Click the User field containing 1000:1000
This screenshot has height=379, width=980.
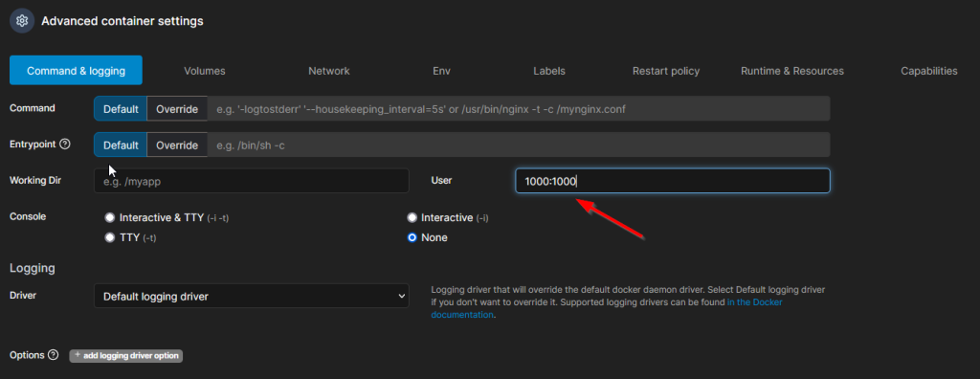(673, 181)
